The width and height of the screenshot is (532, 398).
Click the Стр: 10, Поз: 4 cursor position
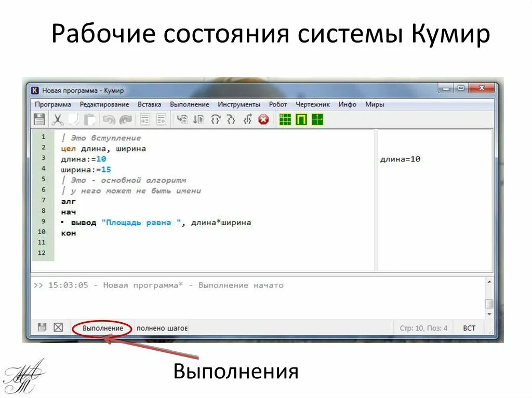(x=423, y=328)
